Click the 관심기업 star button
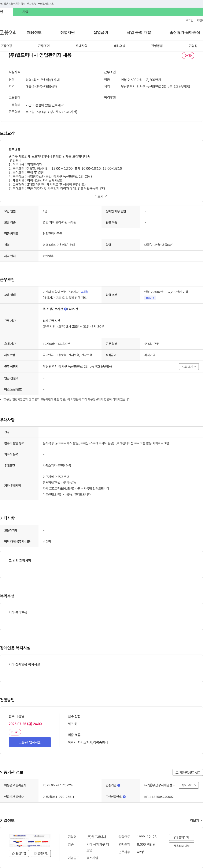 point(19,853)
